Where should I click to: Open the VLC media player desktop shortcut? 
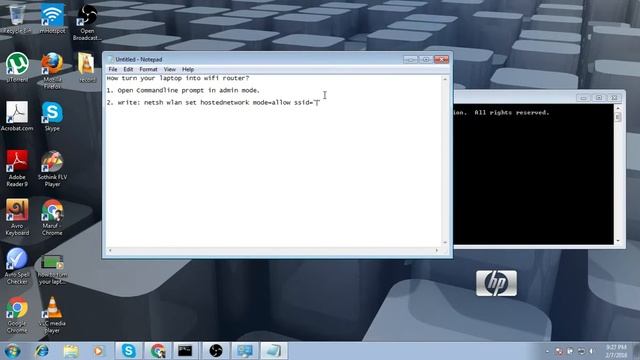coord(52,315)
